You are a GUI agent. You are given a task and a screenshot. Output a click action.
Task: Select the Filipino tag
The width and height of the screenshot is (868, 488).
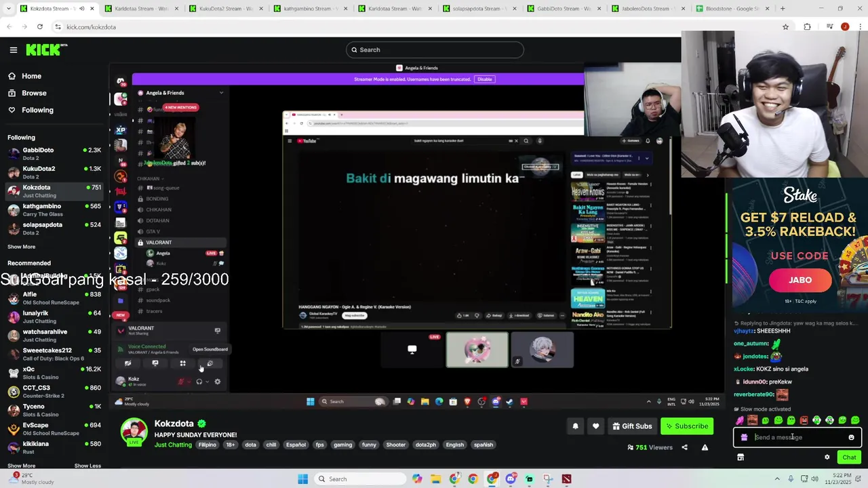click(x=207, y=445)
